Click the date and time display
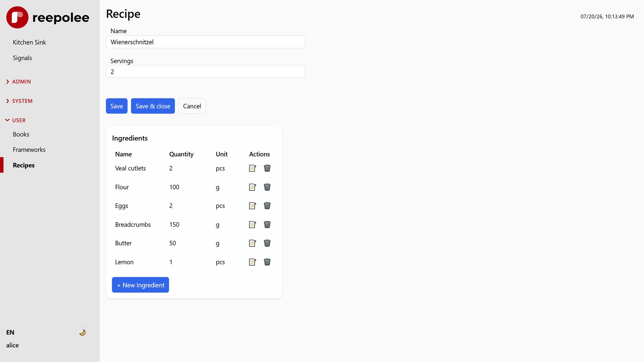The height and width of the screenshot is (362, 644). click(607, 16)
